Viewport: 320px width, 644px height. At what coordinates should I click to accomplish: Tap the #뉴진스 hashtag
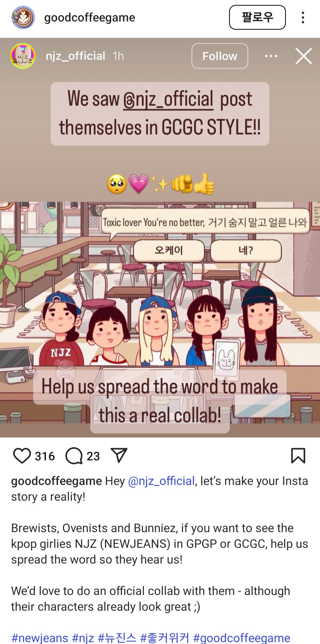coord(117,638)
